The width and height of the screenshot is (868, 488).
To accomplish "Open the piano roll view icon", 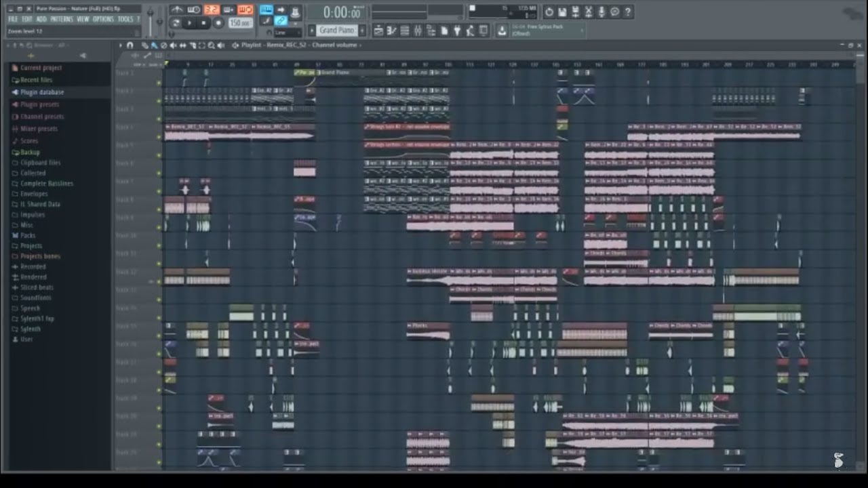I will [x=391, y=30].
